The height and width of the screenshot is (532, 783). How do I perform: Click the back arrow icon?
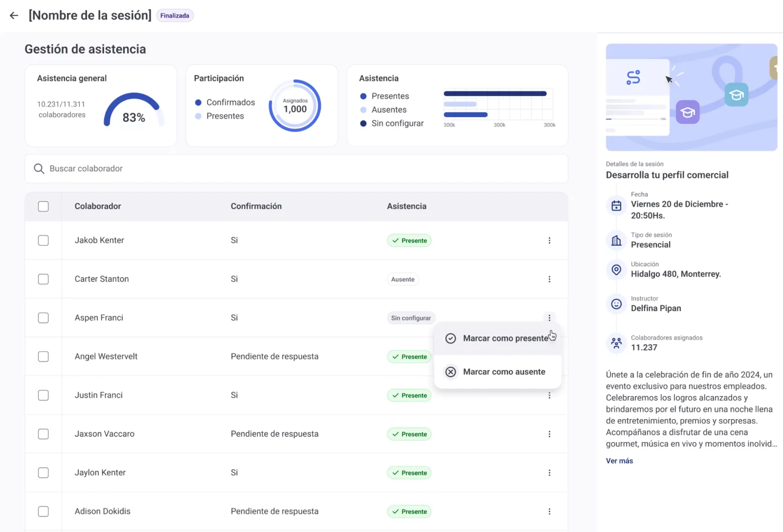click(x=14, y=16)
